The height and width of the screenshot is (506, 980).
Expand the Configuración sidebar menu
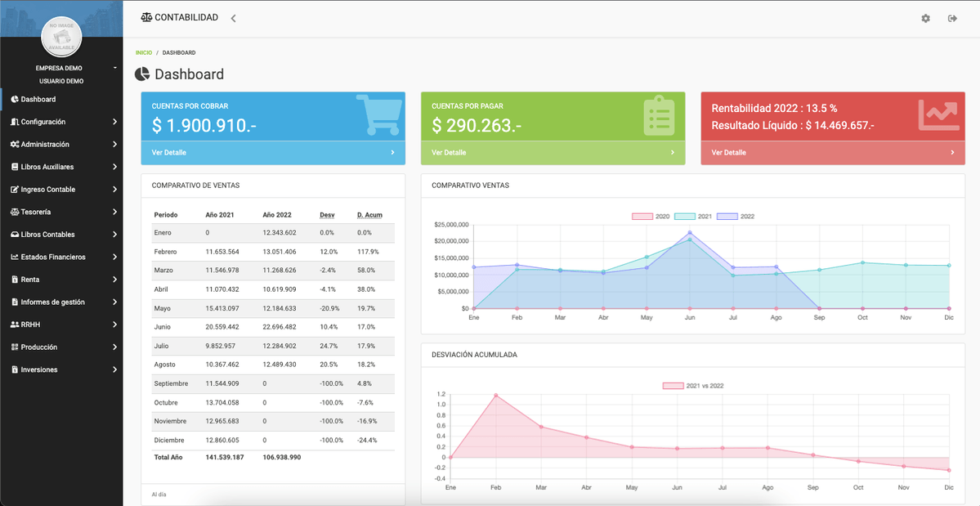pos(61,122)
